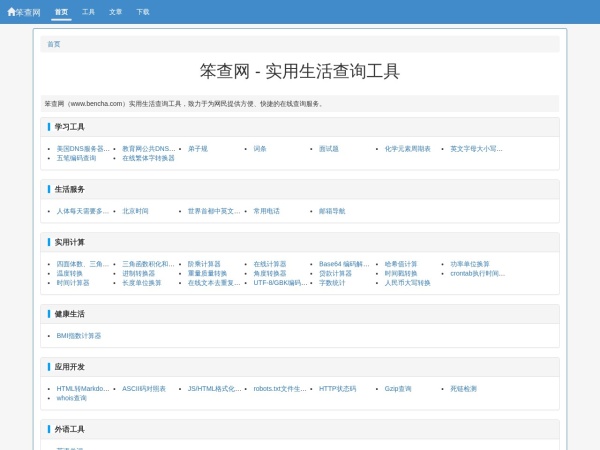Screen dimensions: 600x450
Task: Open the 在线繁体字转换器 link
Action: [x=148, y=158]
